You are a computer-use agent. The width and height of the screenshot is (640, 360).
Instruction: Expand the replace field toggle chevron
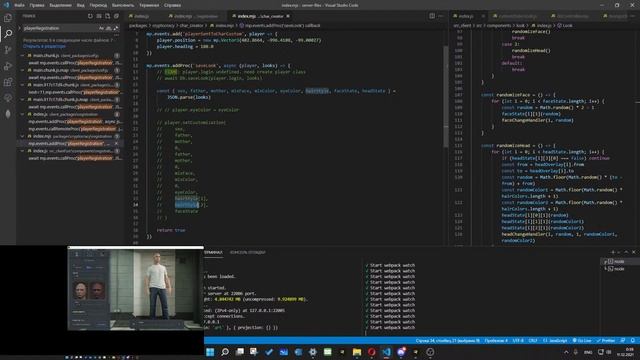19,28
